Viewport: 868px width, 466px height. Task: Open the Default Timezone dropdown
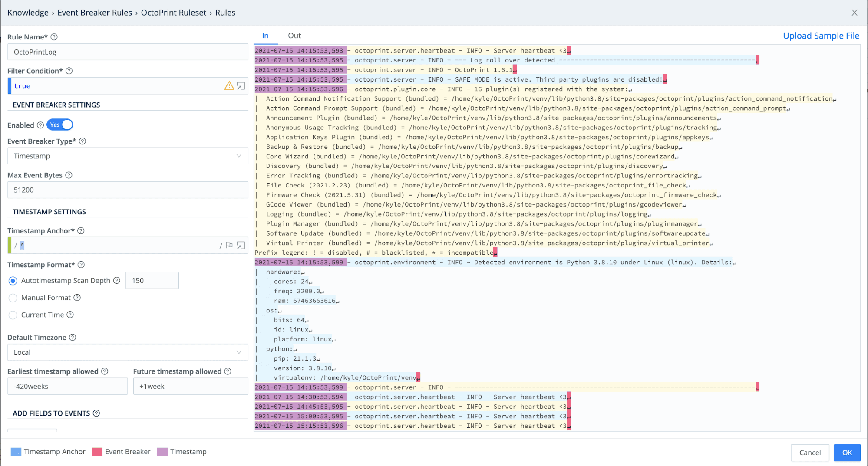pos(128,353)
